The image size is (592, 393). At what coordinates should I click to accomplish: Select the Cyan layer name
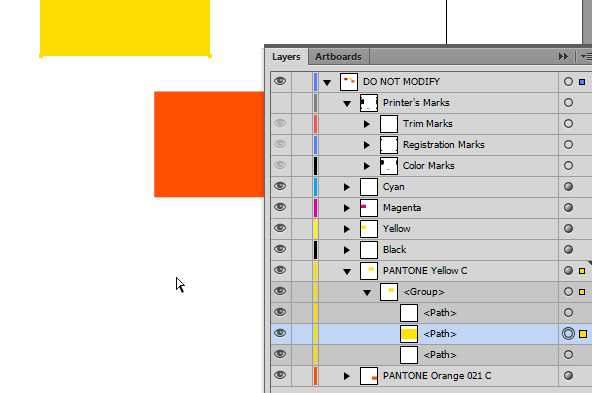(393, 187)
